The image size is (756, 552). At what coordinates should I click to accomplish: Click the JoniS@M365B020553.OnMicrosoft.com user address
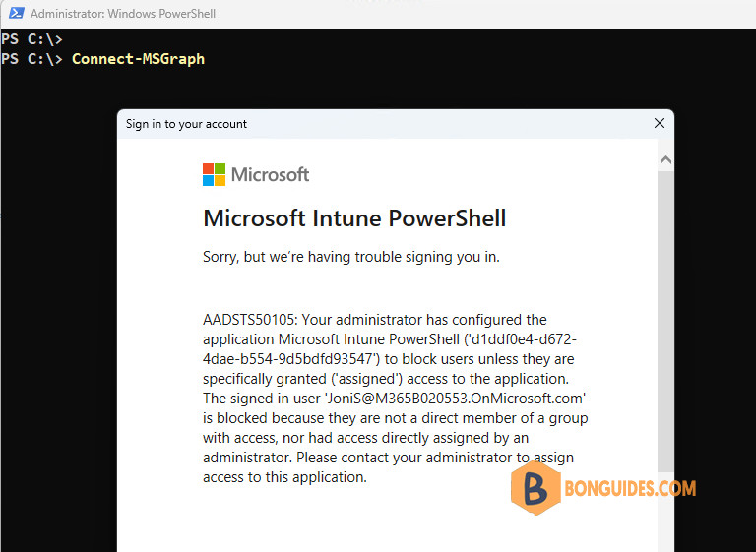click(455, 399)
